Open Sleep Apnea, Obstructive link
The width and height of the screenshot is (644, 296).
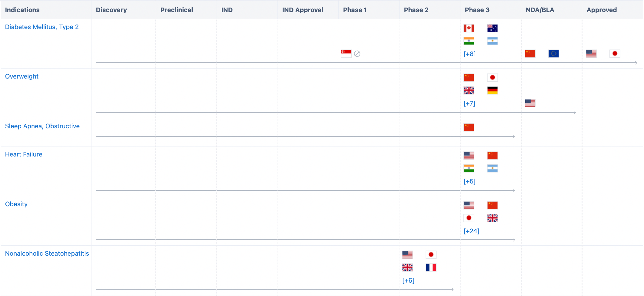(x=42, y=126)
